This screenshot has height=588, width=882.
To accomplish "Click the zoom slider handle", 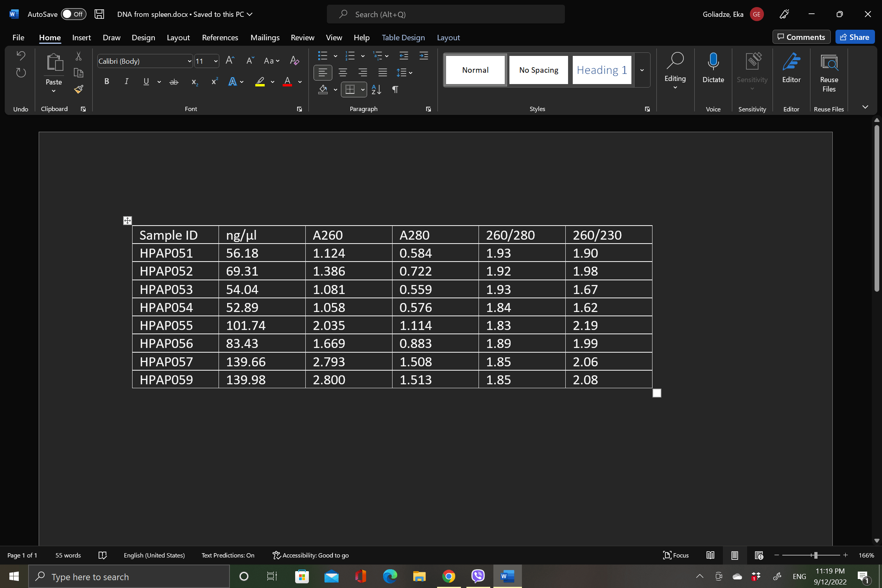I will pyautogui.click(x=816, y=555).
